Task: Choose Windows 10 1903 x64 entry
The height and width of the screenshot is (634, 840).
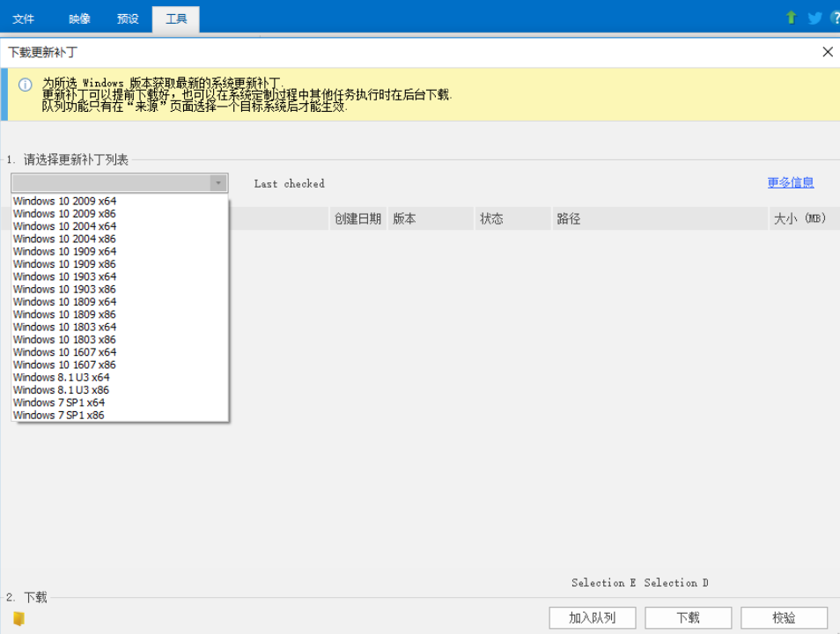Action: tap(120, 276)
